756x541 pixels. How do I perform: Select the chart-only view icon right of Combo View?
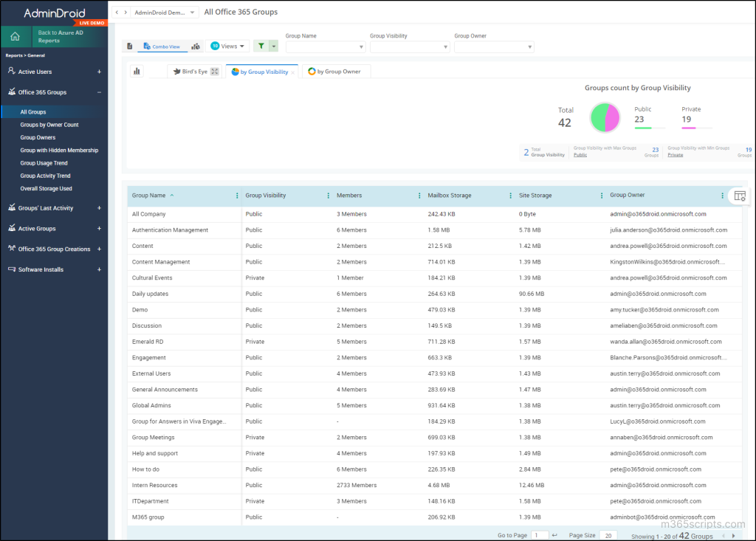(195, 45)
